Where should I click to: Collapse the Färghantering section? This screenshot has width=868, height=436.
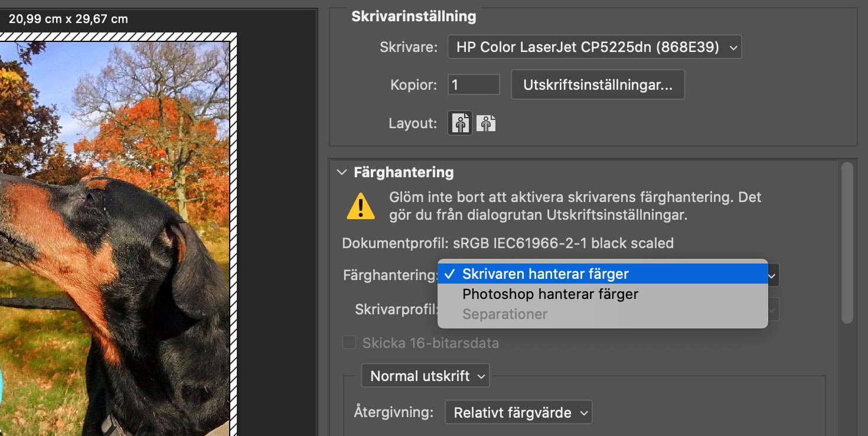click(x=341, y=173)
